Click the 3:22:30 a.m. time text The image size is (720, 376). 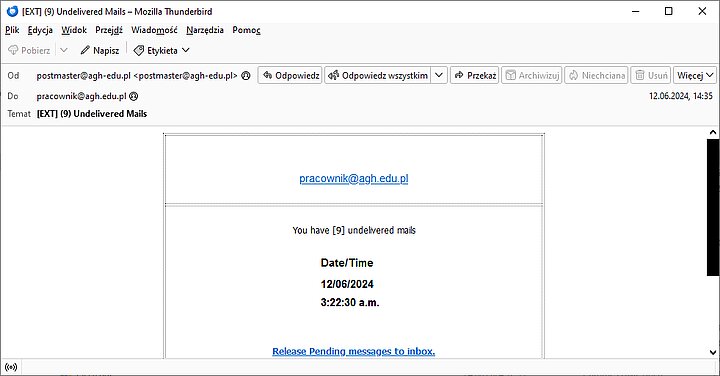[x=350, y=303]
